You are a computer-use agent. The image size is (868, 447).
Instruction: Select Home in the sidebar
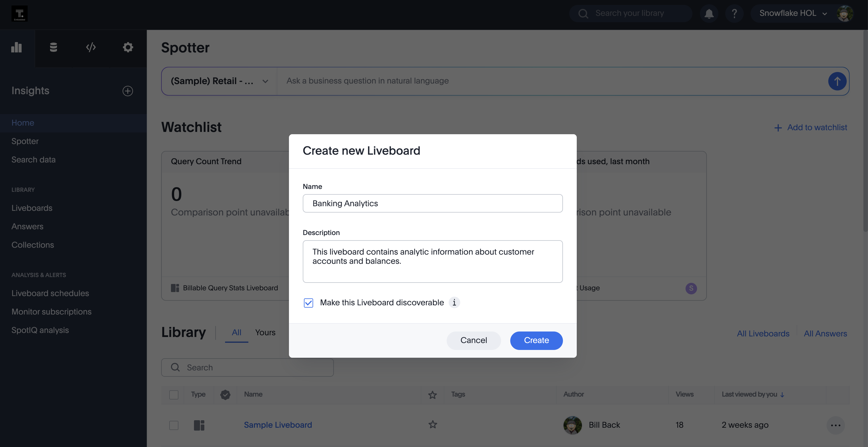coord(23,123)
